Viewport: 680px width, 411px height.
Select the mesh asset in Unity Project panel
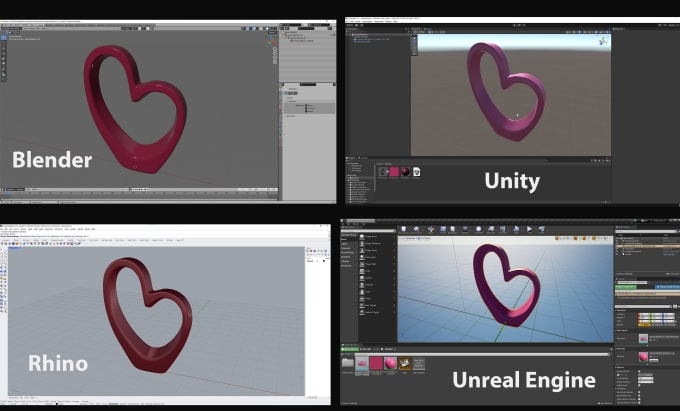pos(383,172)
